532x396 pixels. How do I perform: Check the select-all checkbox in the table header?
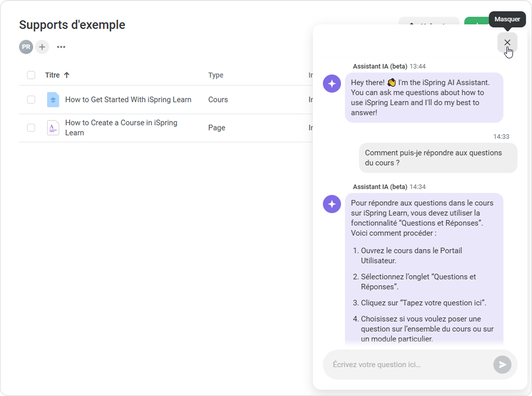coord(31,75)
